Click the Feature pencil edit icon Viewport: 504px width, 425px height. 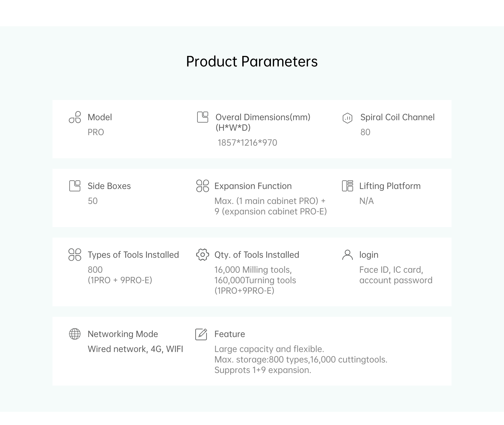(x=201, y=334)
